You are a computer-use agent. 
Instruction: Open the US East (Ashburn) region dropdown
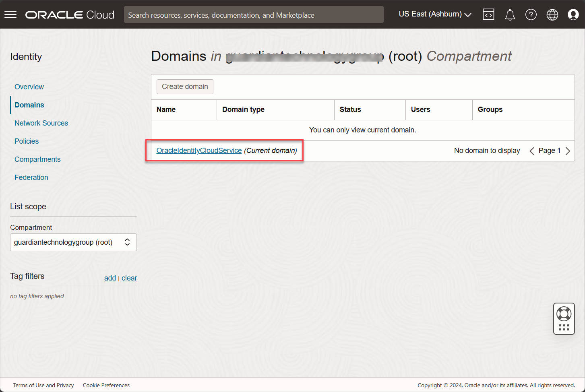point(434,14)
